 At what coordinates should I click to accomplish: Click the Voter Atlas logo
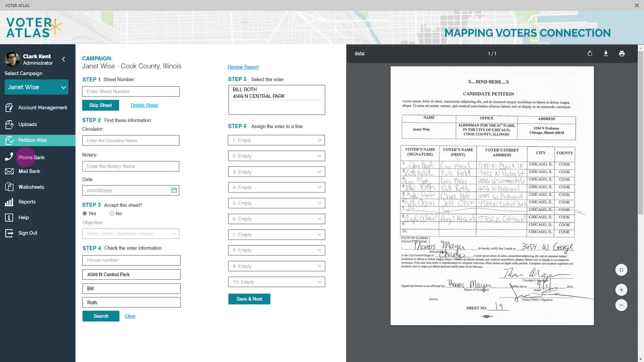pyautogui.click(x=34, y=28)
